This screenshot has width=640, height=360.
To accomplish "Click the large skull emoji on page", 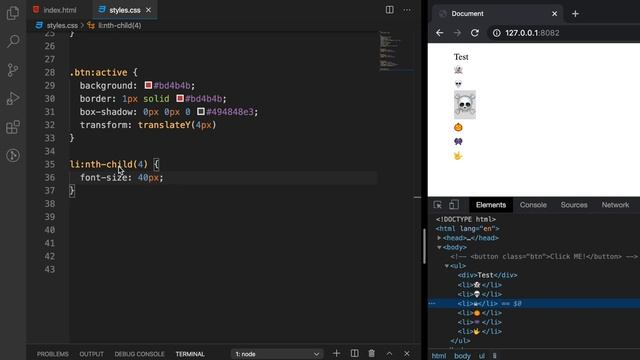I will pos(465,105).
